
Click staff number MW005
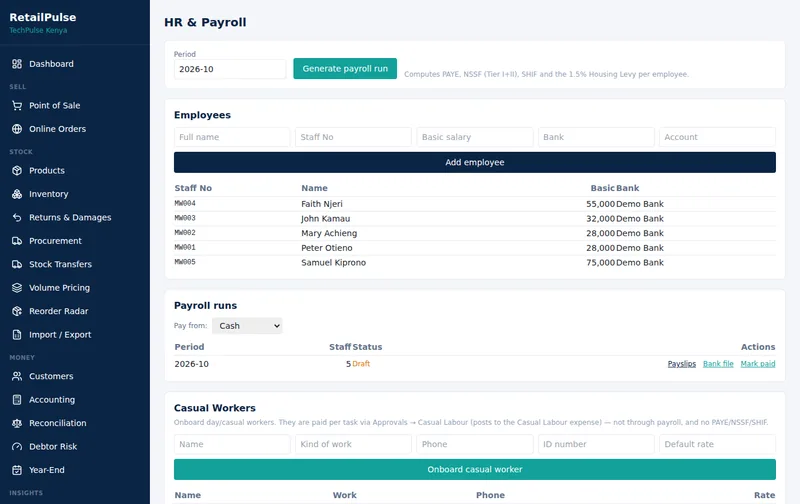coord(185,262)
